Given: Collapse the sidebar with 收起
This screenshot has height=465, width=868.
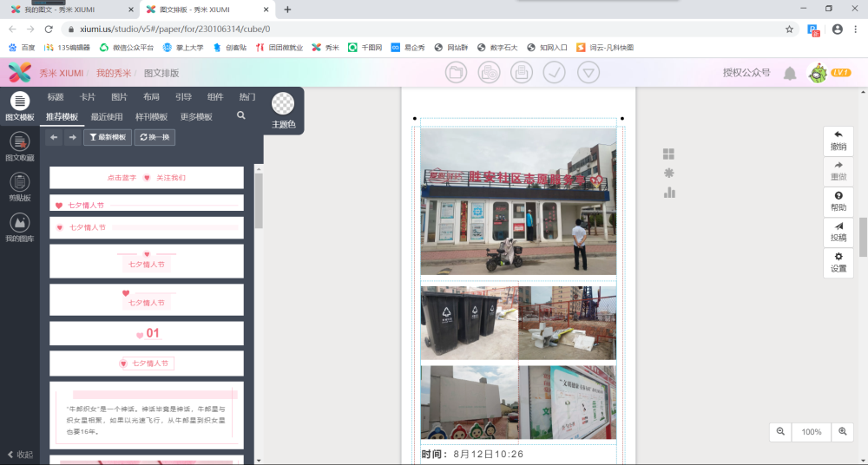Looking at the screenshot, I should coord(20,455).
